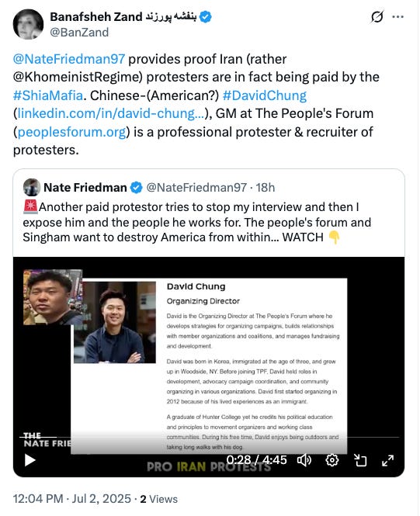The image size is (420, 516).
Task: Follow the linkedin.com/in/david-chung link
Action: point(111,113)
